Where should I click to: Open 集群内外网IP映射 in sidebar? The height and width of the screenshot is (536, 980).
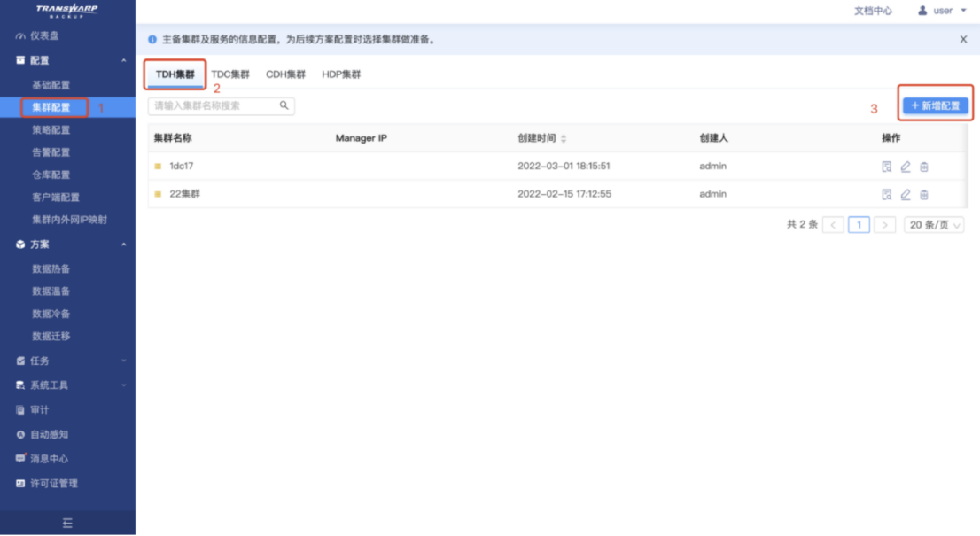69,220
